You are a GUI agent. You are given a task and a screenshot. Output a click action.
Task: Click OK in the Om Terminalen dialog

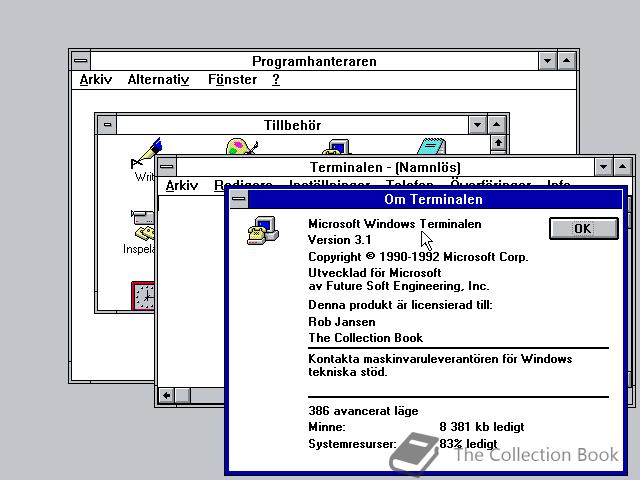point(584,228)
